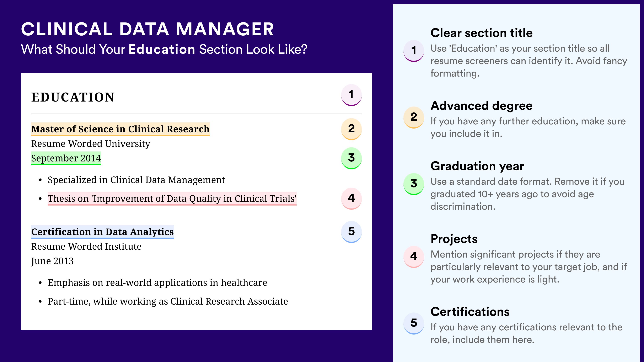Click the green highlighted September 2014 date
Viewport: 644px width, 362px height.
[66, 158]
